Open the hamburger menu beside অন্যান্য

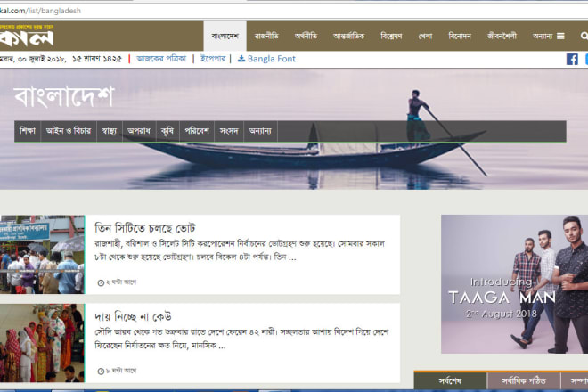point(560,36)
